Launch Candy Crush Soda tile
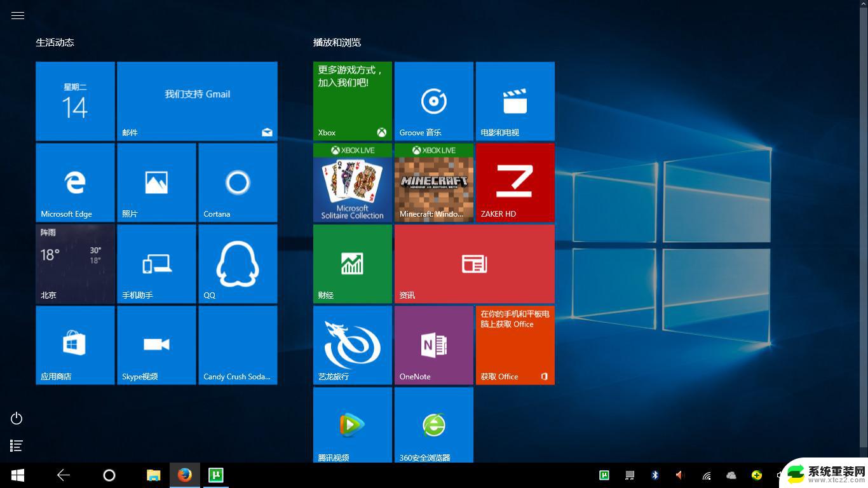Viewport: 868px width, 488px height. point(238,345)
